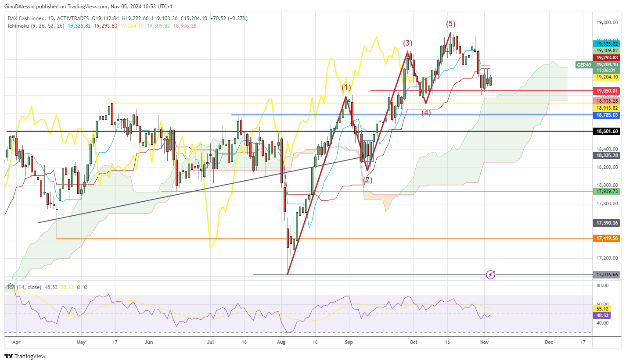Select the wave (5) label
This screenshot has width=626, height=364.
451,23
